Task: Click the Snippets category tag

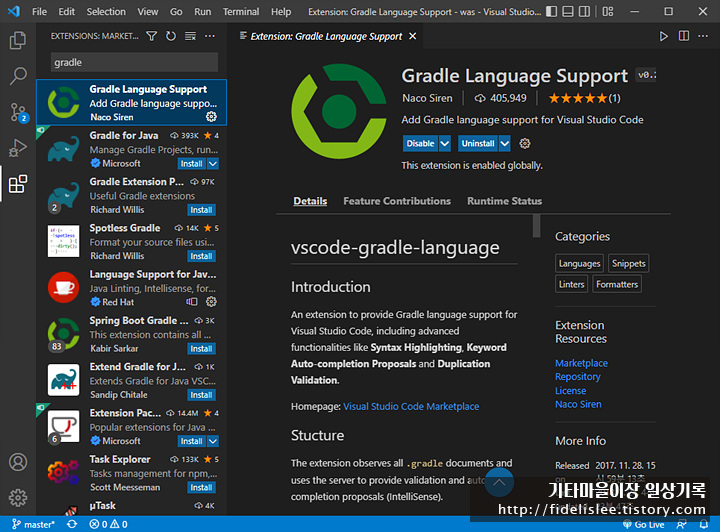Action: click(629, 263)
